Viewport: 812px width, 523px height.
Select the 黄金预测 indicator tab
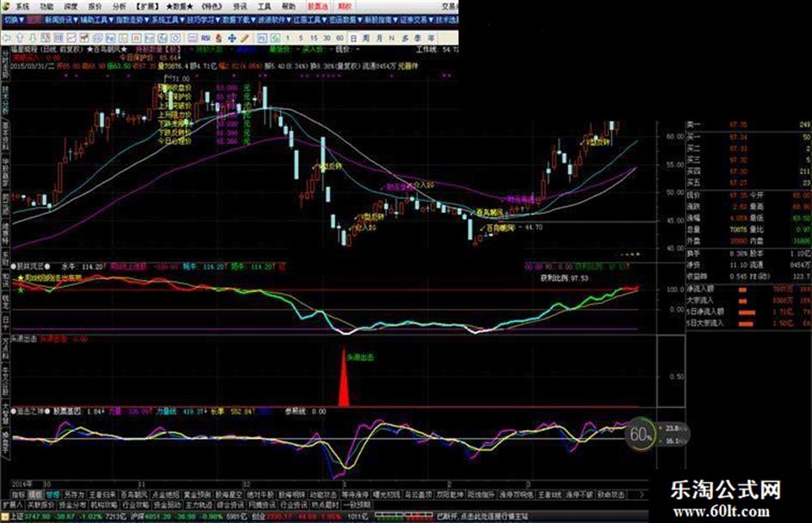tap(198, 495)
